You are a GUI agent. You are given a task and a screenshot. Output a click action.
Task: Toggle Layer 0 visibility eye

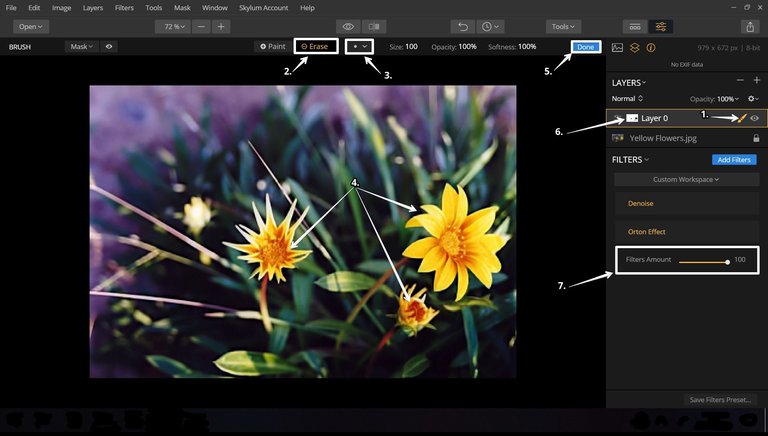pos(755,118)
